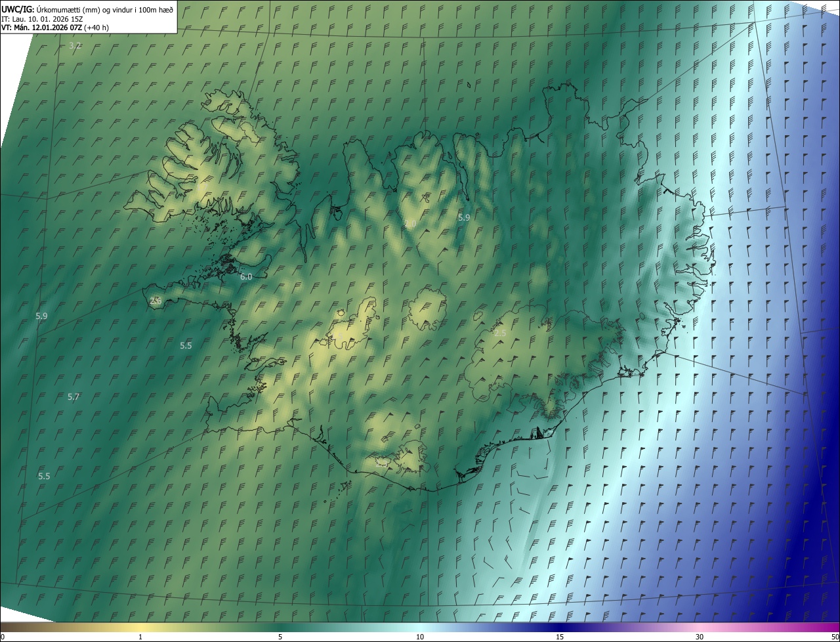The width and height of the screenshot is (840, 642).
Task: Click the colorbar tick labeled '0'
Action: pos(2,637)
